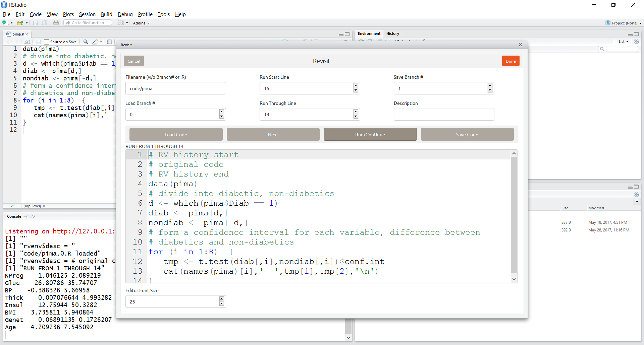Screen dimensions: 644x345
Task: Click the Open File folder icon
Action: coord(20,23)
